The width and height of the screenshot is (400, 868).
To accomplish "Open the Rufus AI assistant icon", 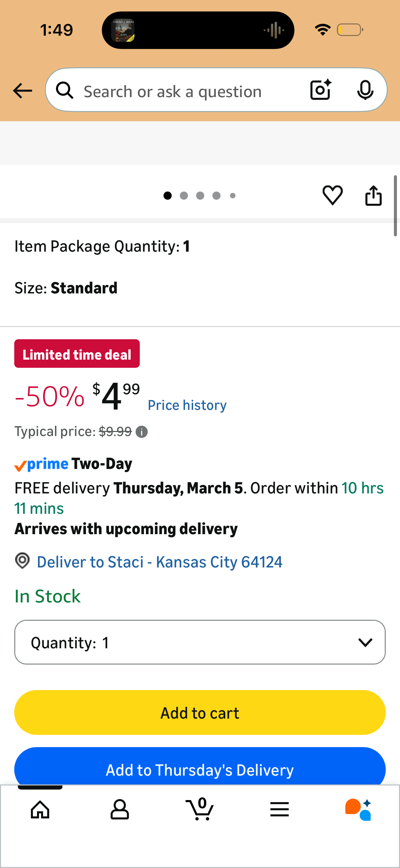I will click(x=358, y=810).
